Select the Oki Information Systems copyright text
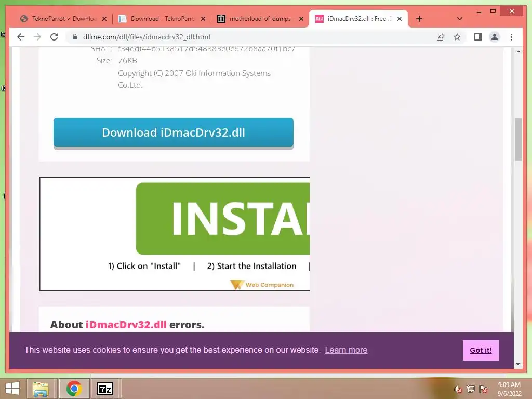 click(x=194, y=79)
